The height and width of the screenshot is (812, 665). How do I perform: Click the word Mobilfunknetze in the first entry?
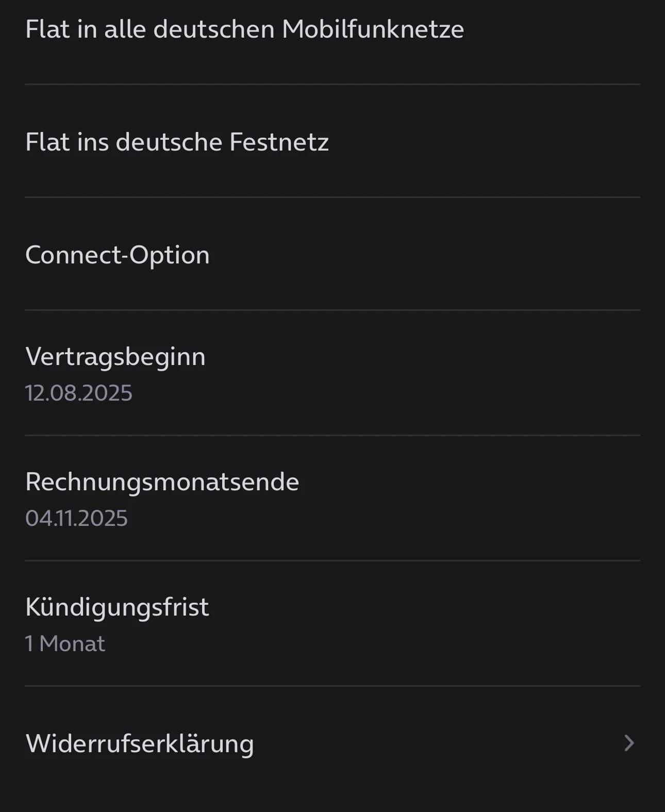pyautogui.click(x=373, y=29)
